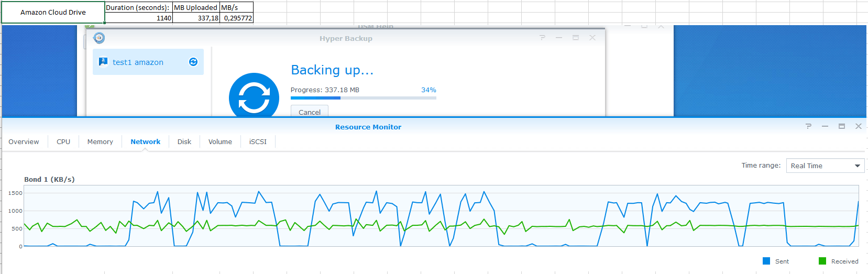
Task: Click the backup progress bar
Action: (363, 98)
